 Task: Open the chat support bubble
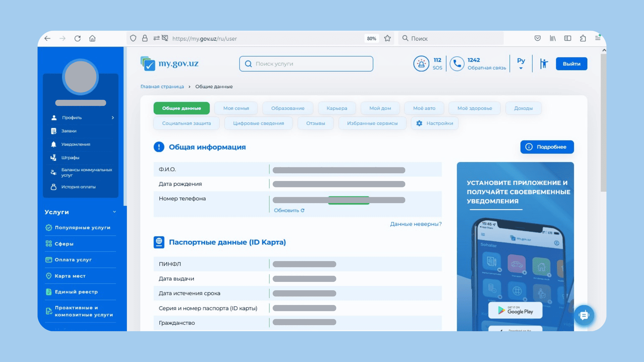[x=584, y=315]
